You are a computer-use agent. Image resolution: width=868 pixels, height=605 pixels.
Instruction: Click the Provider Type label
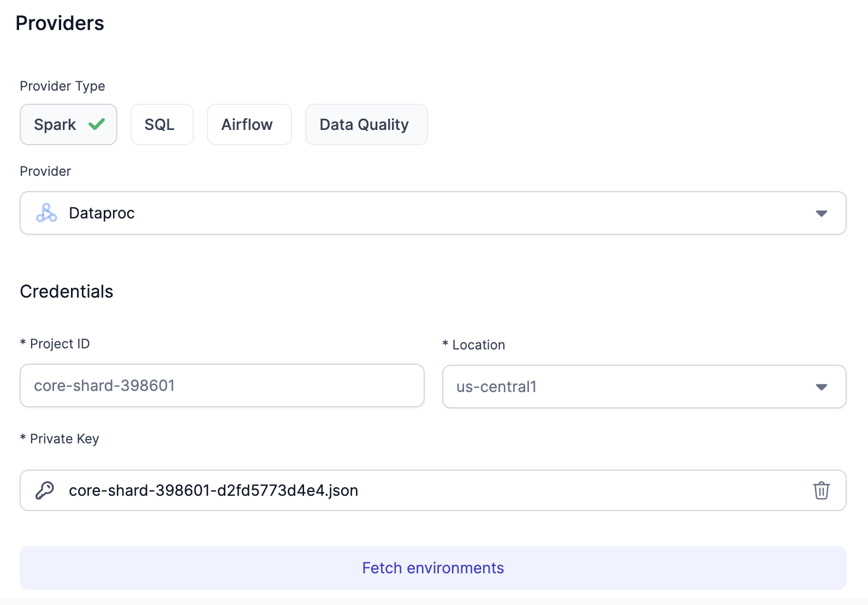coord(62,86)
